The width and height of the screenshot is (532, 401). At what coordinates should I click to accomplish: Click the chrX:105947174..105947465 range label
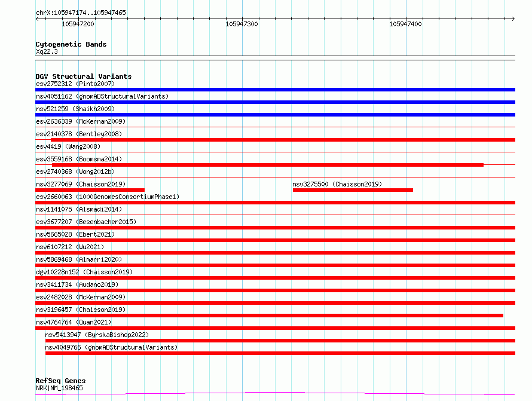[x=81, y=13]
